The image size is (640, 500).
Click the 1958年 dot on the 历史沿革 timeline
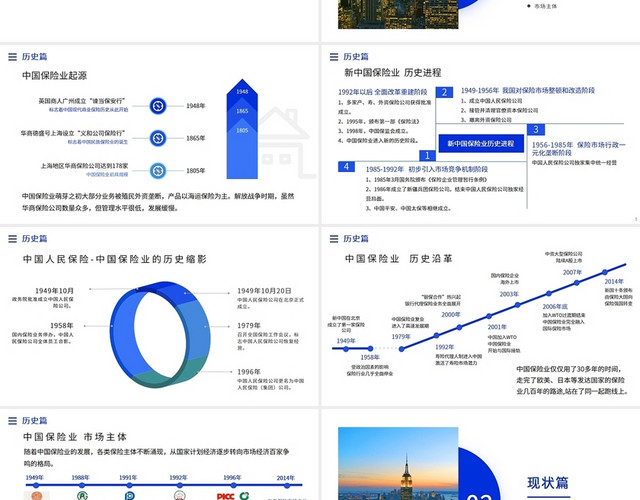point(370,349)
